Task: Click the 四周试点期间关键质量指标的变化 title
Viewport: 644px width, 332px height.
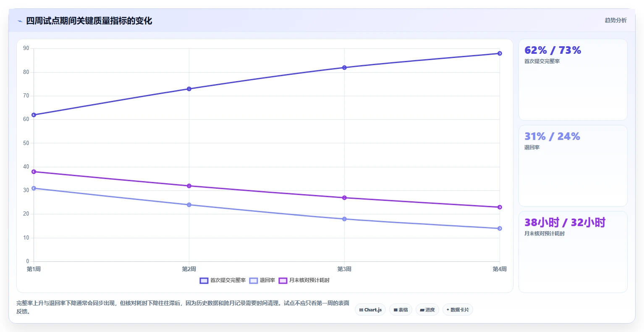Action: pos(89,21)
